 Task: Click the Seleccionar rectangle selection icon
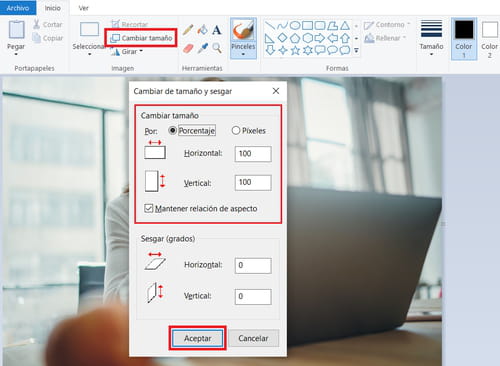click(x=89, y=29)
